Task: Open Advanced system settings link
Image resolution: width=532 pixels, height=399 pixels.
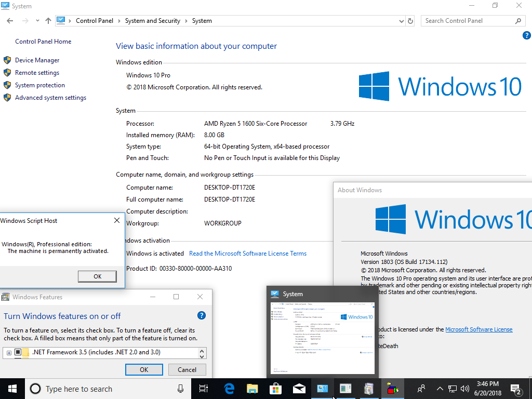Action: 50,98
